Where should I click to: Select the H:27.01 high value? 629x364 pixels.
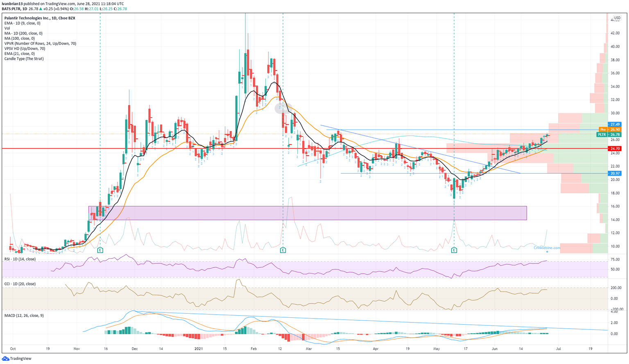click(x=92, y=9)
